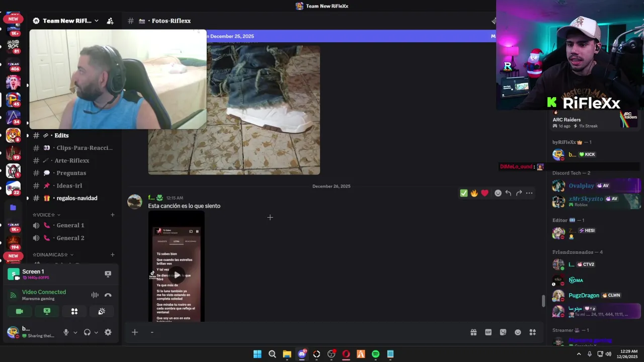This screenshot has width=644, height=362.
Task: Open the PugzDragon member profile
Action: 596,296
